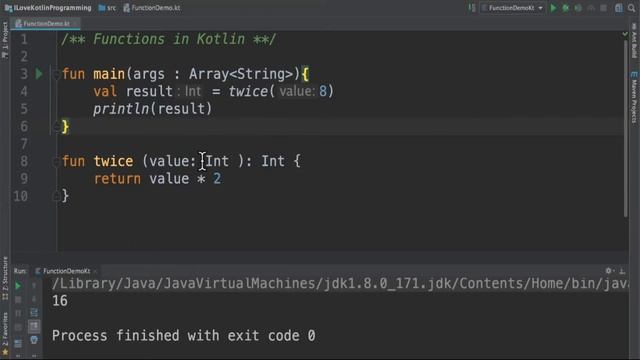Run with coverage from the top toolbar
Screen dimensions: 640x360
tap(578, 8)
